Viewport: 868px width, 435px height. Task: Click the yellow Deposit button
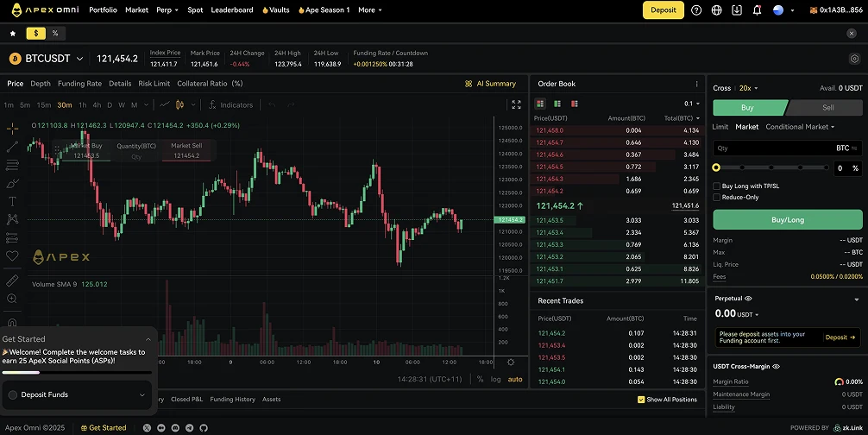(664, 10)
